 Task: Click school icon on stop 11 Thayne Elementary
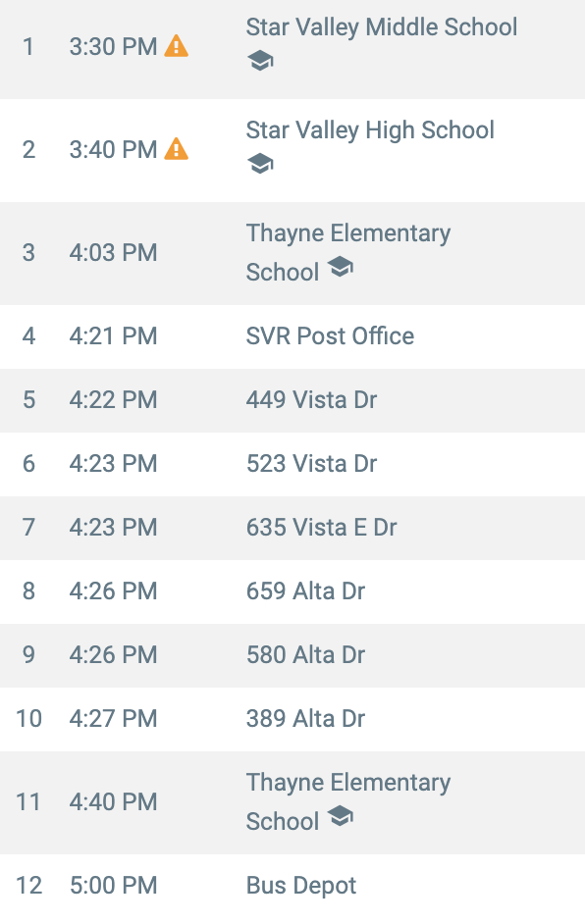coord(341,816)
